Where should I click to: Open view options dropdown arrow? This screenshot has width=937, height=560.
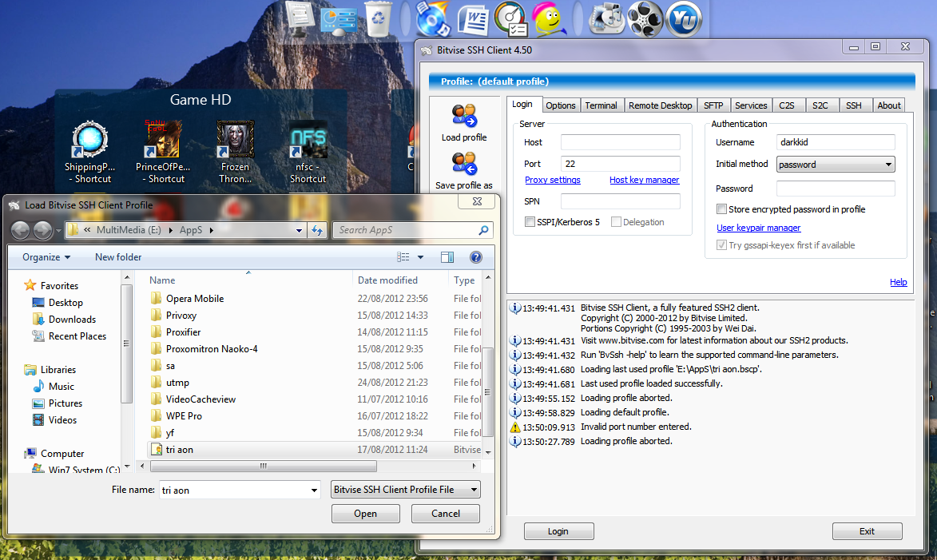pos(421,257)
